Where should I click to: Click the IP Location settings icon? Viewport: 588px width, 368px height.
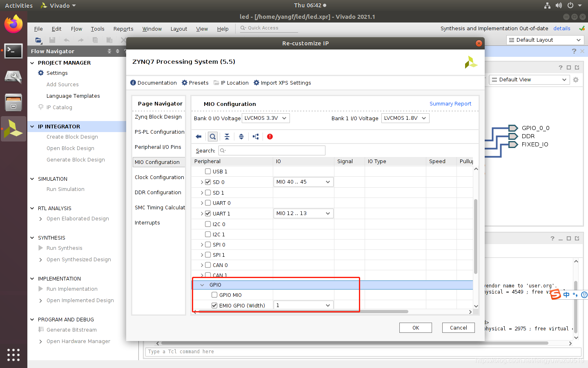[x=231, y=83]
